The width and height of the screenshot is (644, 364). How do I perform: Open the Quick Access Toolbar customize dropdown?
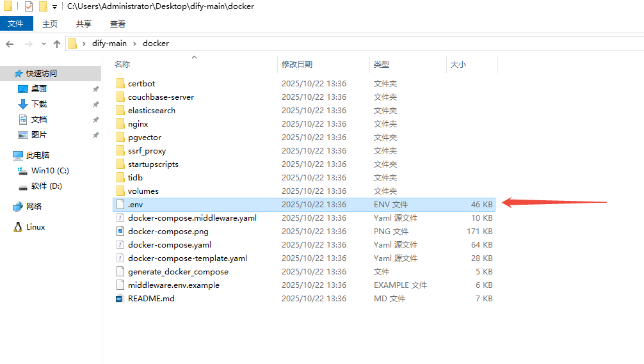click(x=54, y=7)
